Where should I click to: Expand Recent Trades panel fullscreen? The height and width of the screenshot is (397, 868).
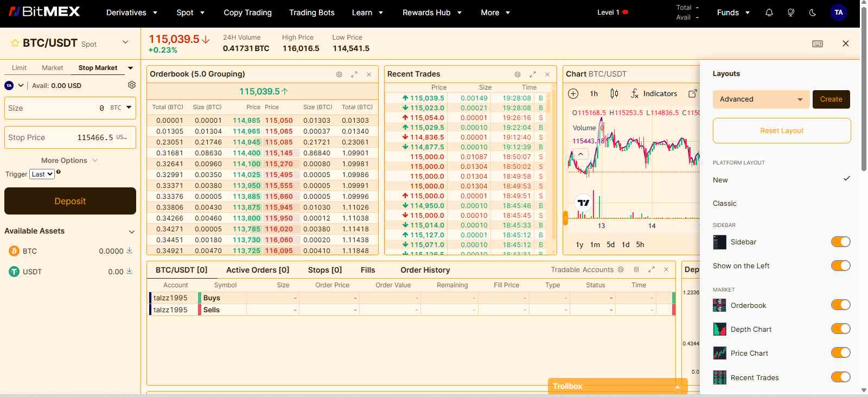pos(533,74)
